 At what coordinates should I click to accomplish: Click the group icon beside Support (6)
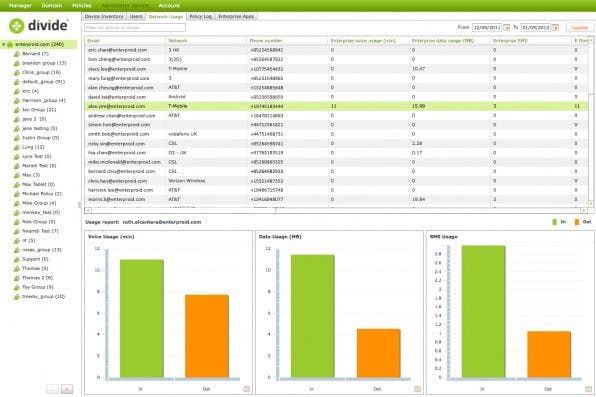pyautogui.click(x=17, y=259)
